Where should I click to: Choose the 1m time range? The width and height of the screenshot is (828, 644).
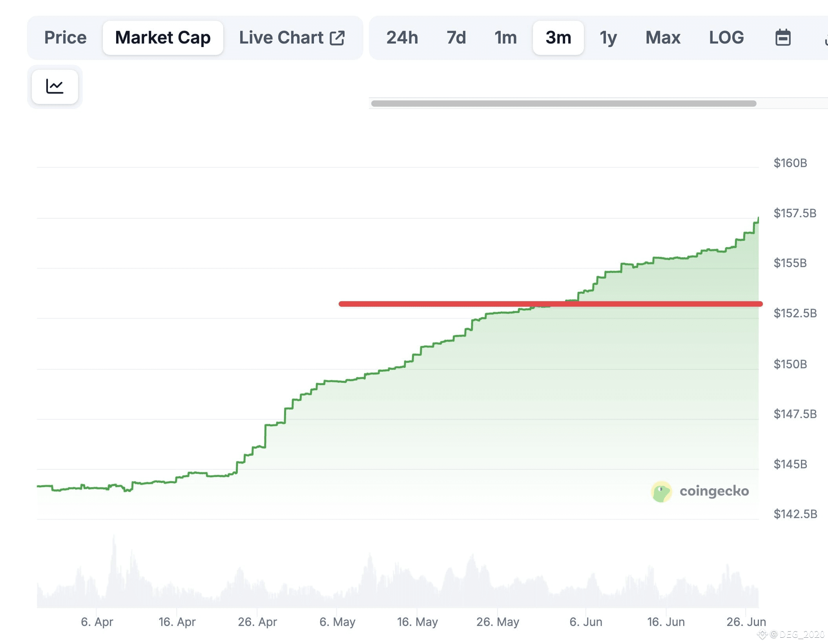point(505,38)
